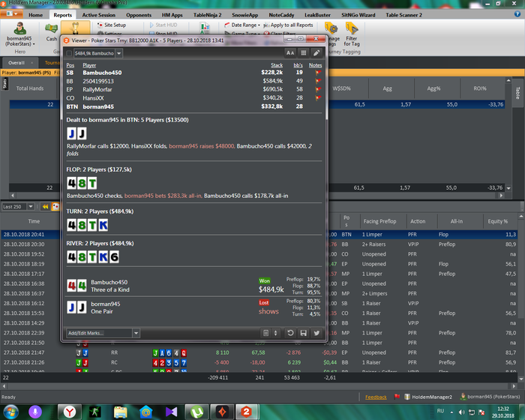Image resolution: width=525 pixels, height=420 pixels.
Task: Open the Opponents ribbon tab
Action: 139,15
